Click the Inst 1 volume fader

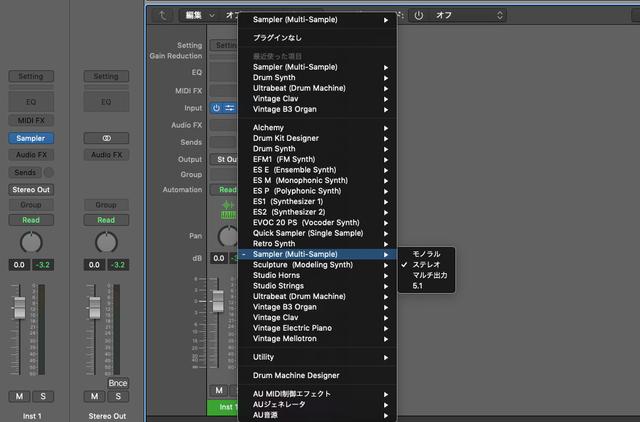click(x=20, y=308)
